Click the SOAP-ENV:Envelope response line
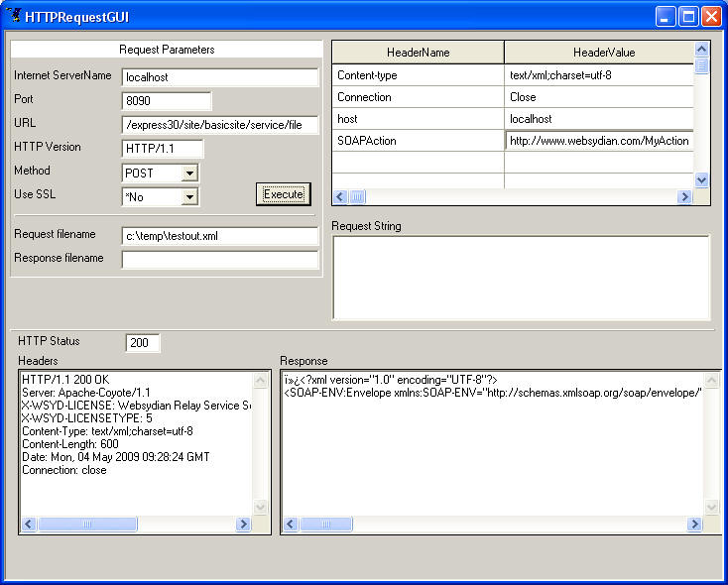The image size is (728, 585). tap(493, 393)
